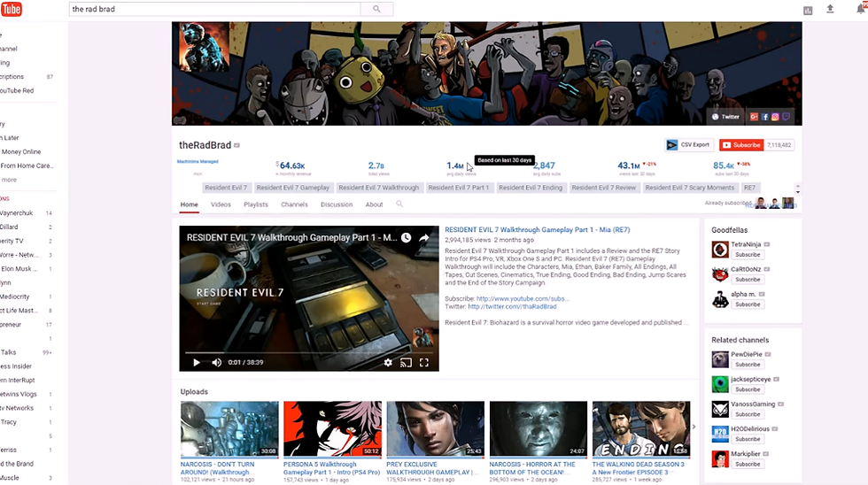The image size is (868, 485).
Task: Click the Watch Later clock icon
Action: [407, 238]
